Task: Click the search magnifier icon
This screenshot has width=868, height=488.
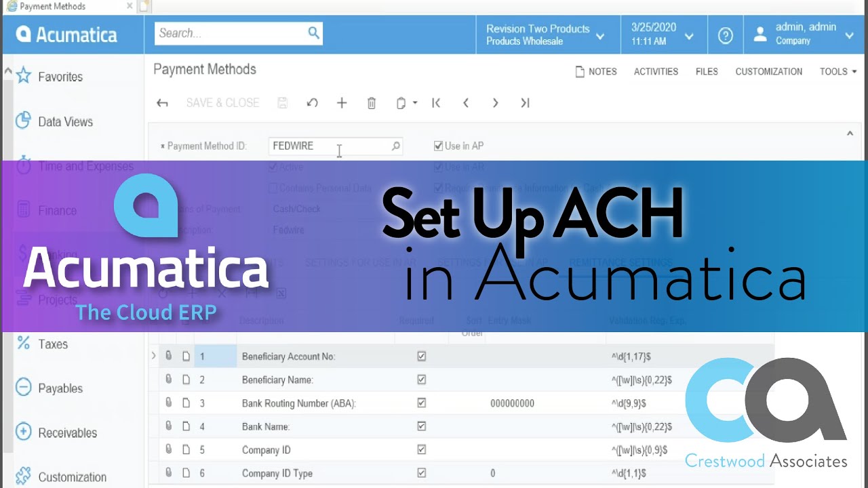Action: pyautogui.click(x=313, y=33)
